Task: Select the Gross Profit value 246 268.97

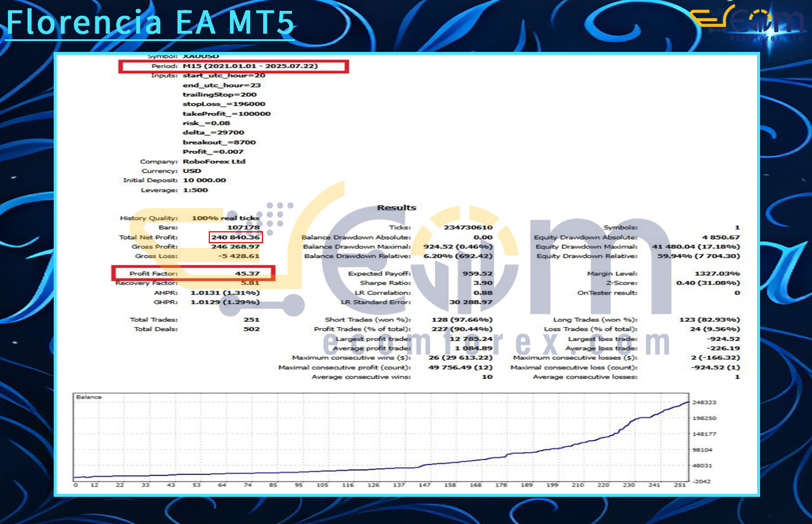Action: pyautogui.click(x=236, y=246)
